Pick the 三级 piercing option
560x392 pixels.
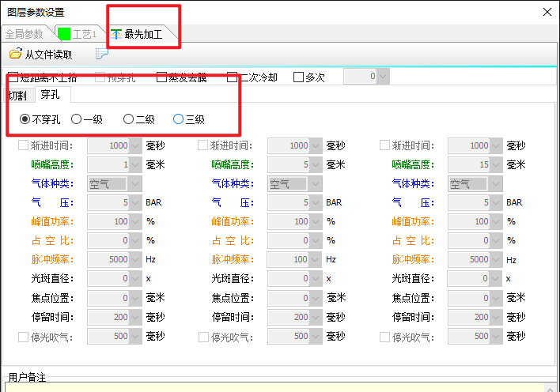tap(179, 119)
